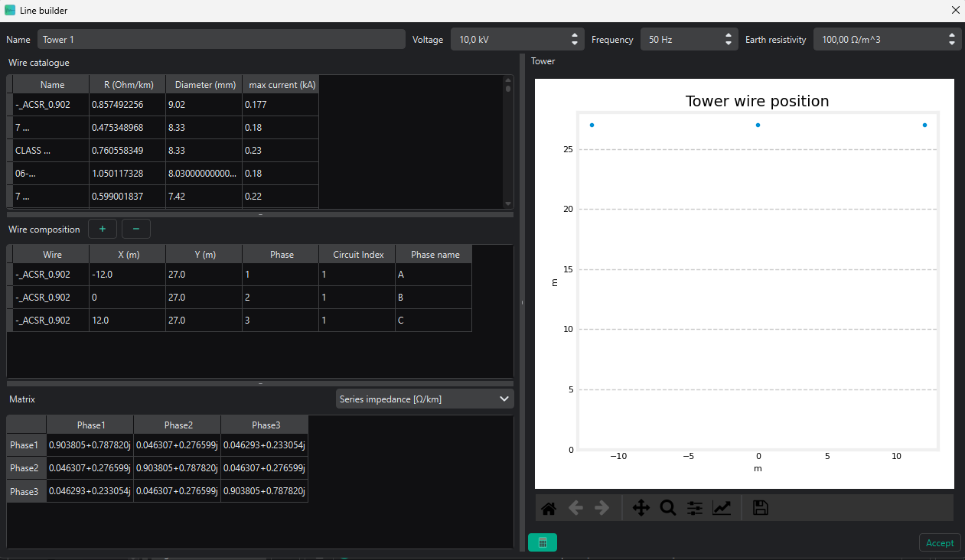Image resolution: width=965 pixels, height=560 pixels.
Task: Select catalogue row CLASS ...
Action: [x=51, y=151]
